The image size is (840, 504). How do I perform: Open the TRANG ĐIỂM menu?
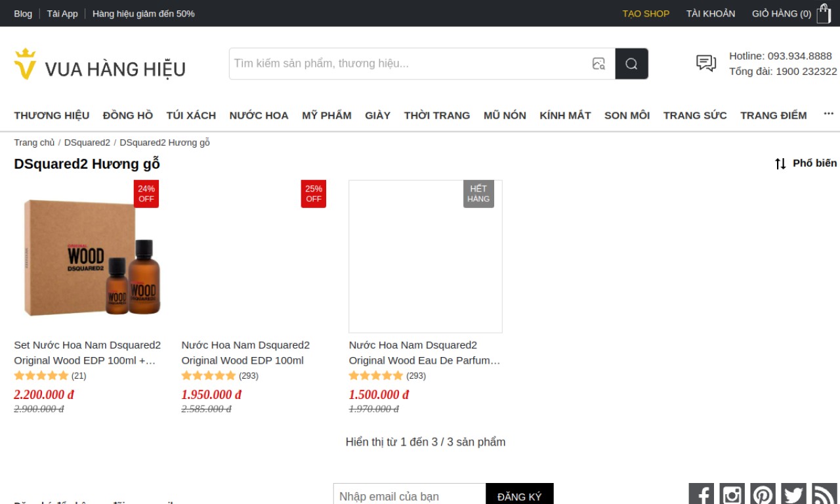point(774,115)
